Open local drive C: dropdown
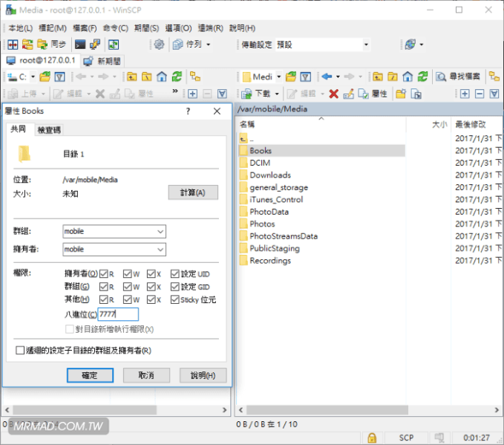Viewport: 504px width, 445px height. (x=33, y=77)
